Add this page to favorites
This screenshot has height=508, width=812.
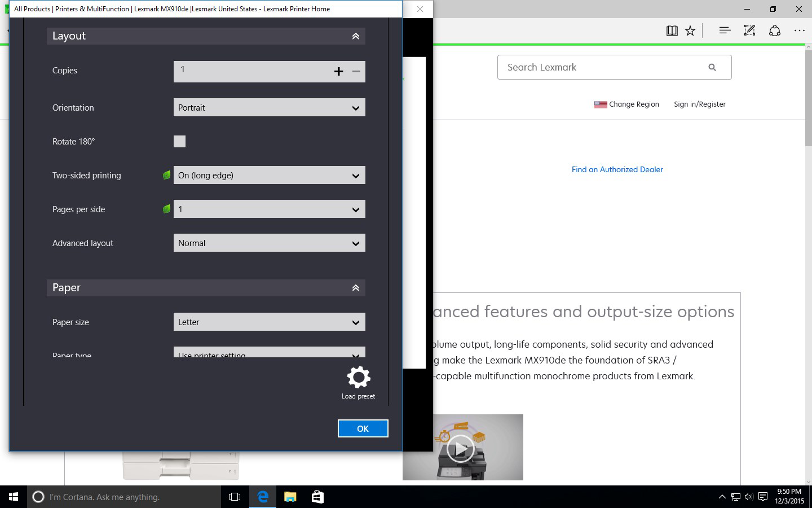click(x=690, y=30)
